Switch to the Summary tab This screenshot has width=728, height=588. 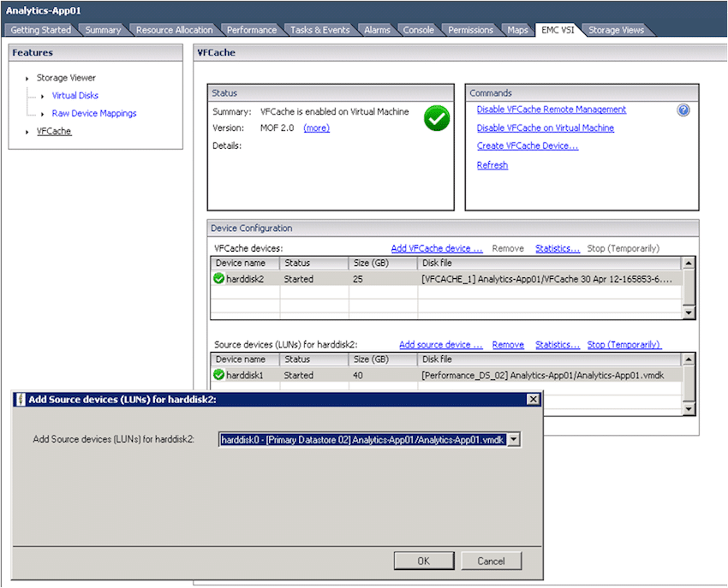click(x=103, y=30)
